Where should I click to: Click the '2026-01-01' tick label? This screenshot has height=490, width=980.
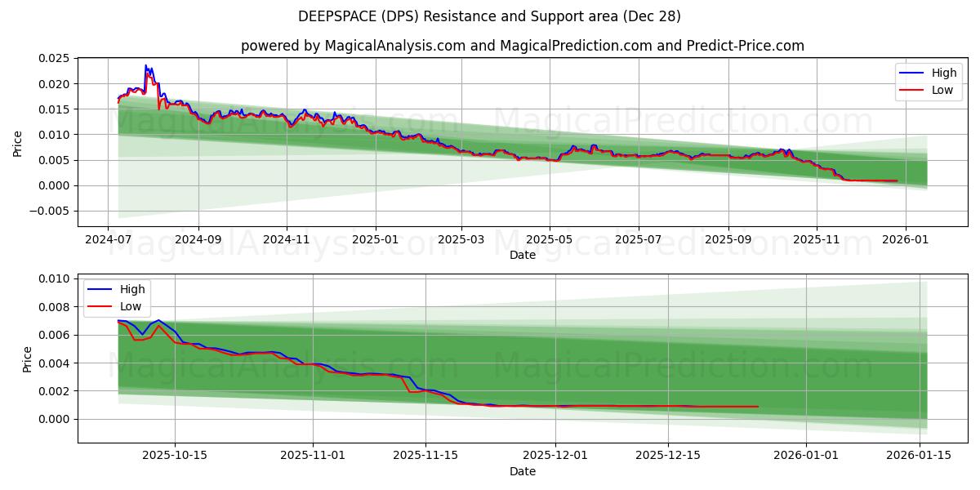805,456
